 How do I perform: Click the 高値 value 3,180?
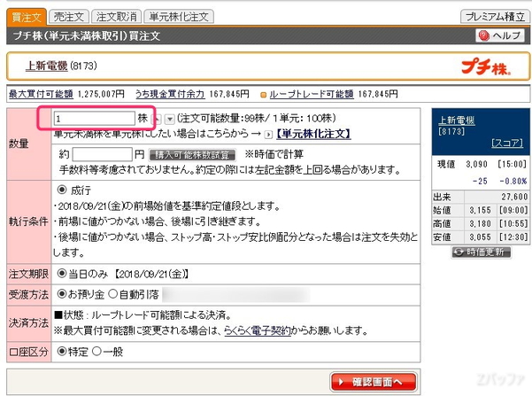click(480, 223)
